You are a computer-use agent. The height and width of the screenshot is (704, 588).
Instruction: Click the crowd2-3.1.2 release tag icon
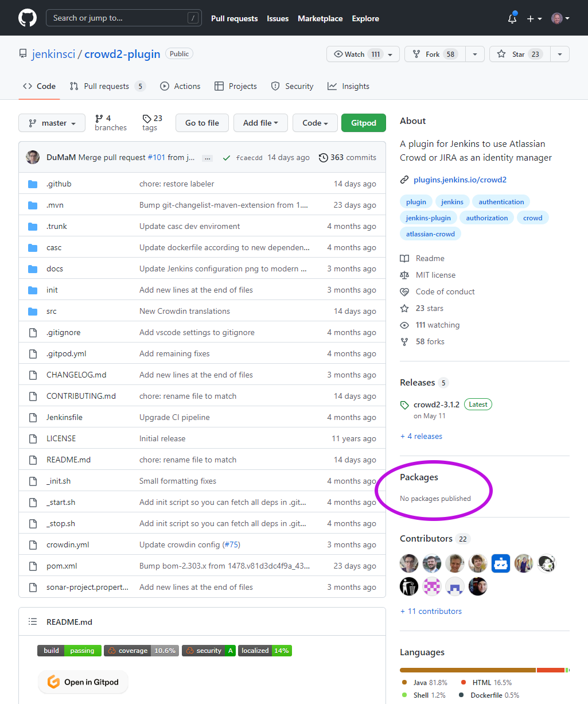click(404, 404)
